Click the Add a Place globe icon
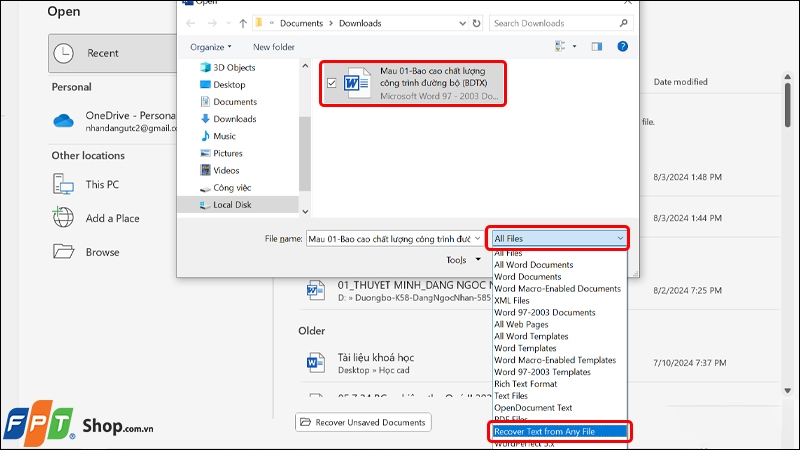 coord(63,217)
